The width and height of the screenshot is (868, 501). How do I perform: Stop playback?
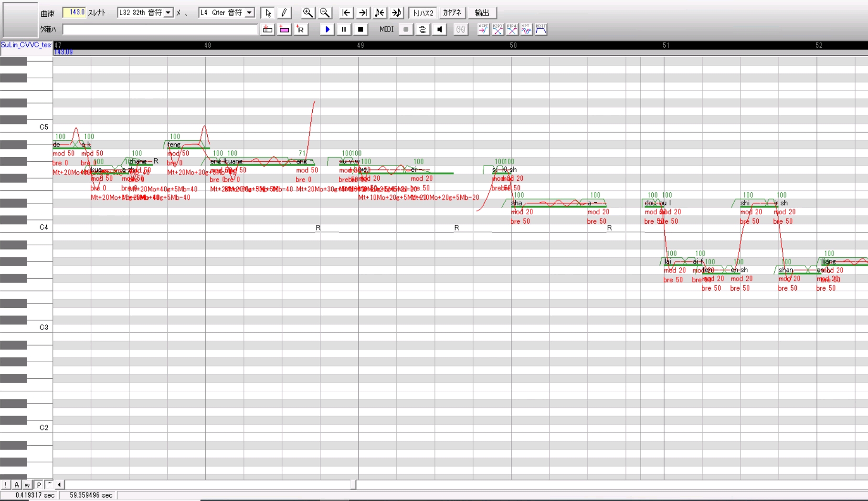coord(360,30)
